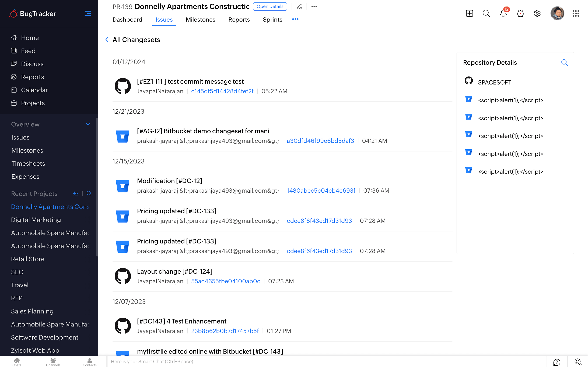Click the Bitbucket icon for Pricing updated changeset
588x367 pixels.
tap(123, 216)
